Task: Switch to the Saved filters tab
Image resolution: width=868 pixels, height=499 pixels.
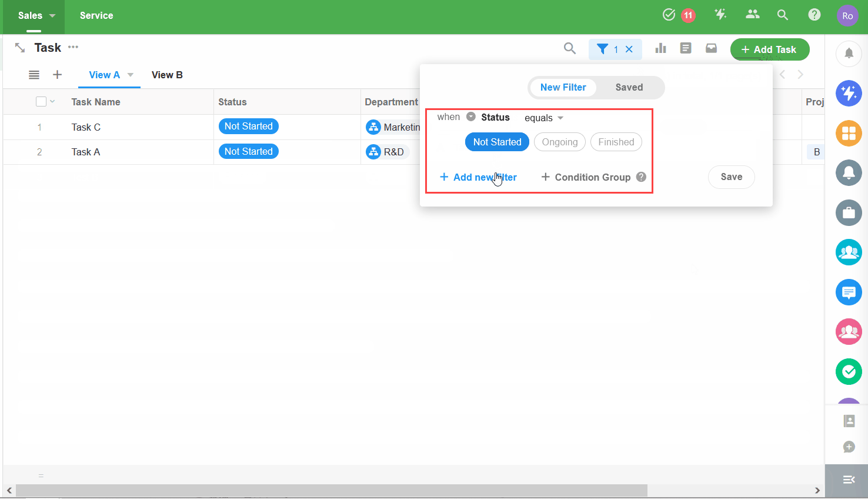Action: tap(629, 87)
